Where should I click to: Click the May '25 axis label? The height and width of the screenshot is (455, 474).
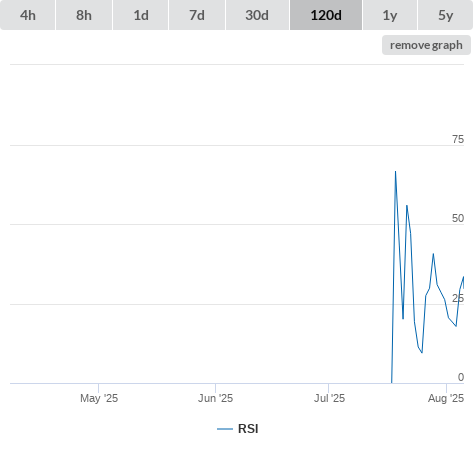[99, 398]
